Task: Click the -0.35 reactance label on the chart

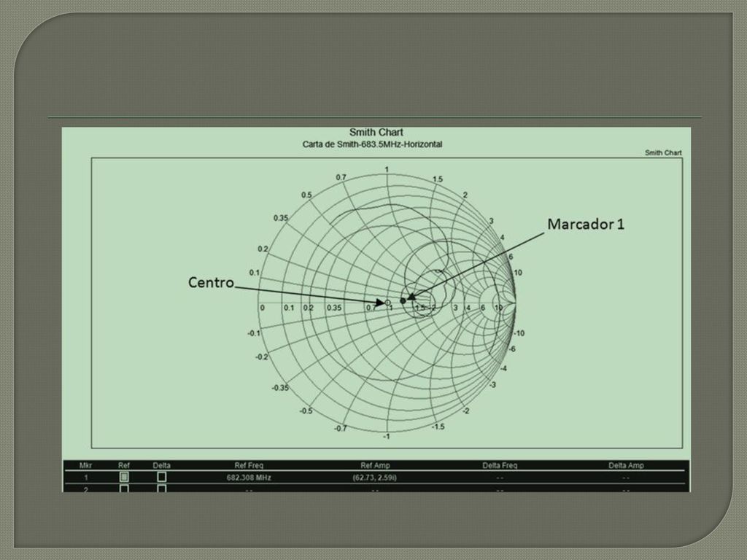Action: [x=280, y=388]
